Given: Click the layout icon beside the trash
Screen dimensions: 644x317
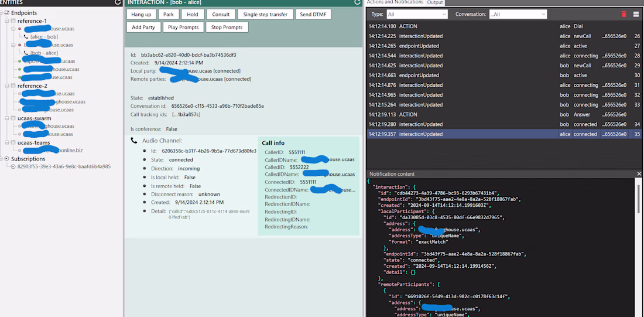Looking at the screenshot, I should pyautogui.click(x=636, y=14).
